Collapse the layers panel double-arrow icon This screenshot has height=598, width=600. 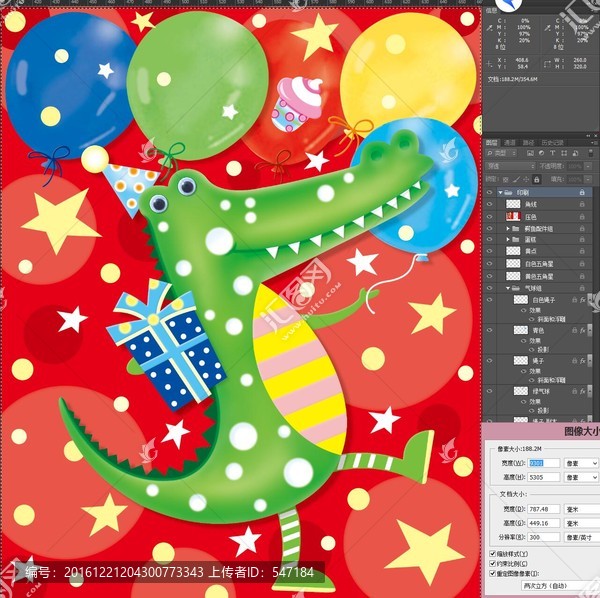(x=589, y=136)
